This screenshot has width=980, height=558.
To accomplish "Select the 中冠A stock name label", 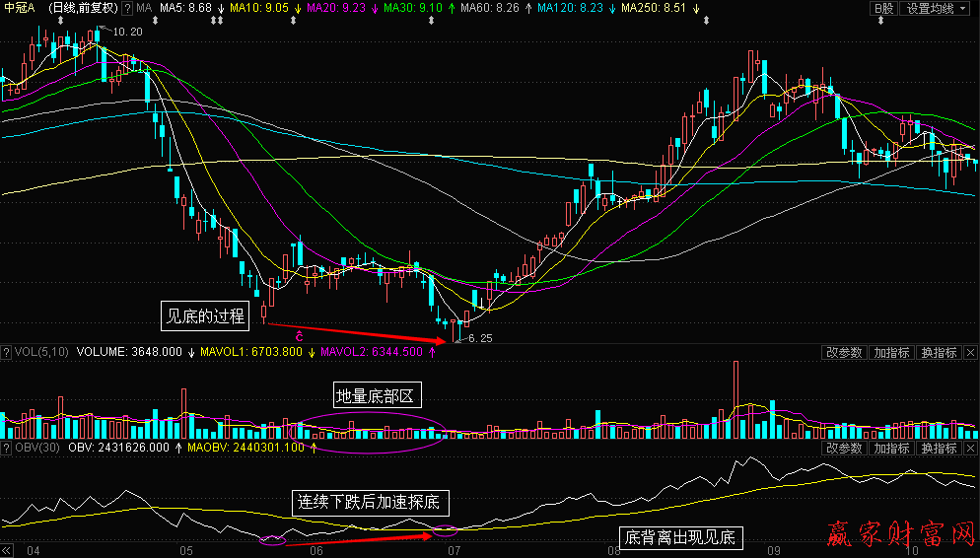I will (21, 8).
